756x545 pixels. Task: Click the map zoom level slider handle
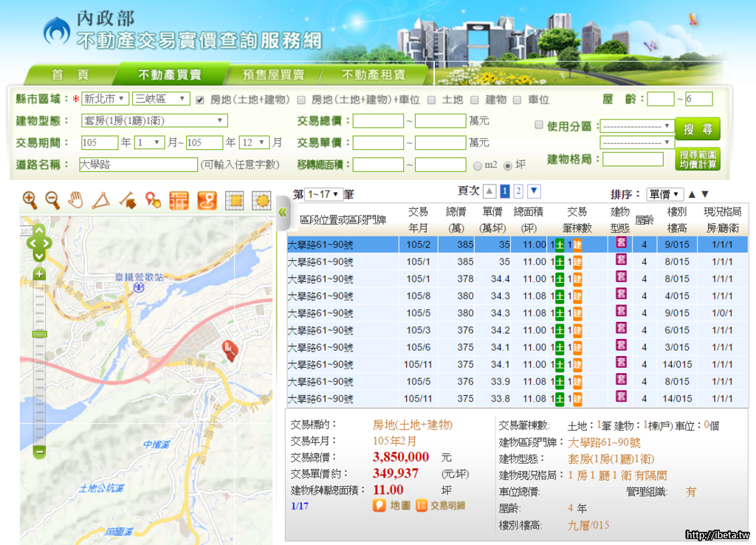(x=39, y=335)
